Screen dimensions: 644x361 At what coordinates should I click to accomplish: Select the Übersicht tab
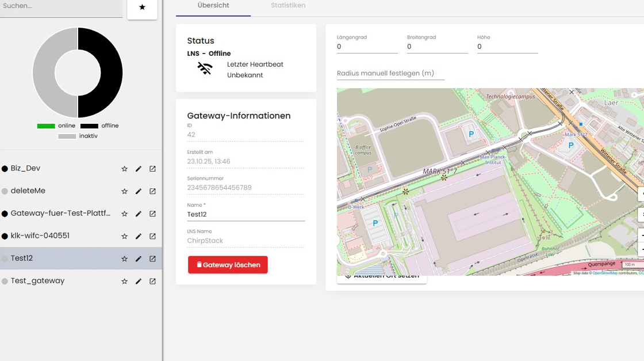click(213, 6)
